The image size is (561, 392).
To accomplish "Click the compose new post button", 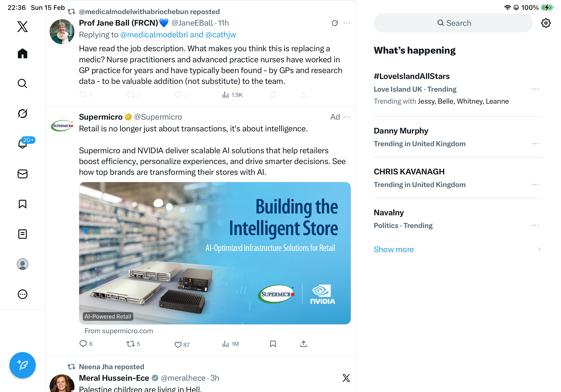I will click(x=23, y=365).
